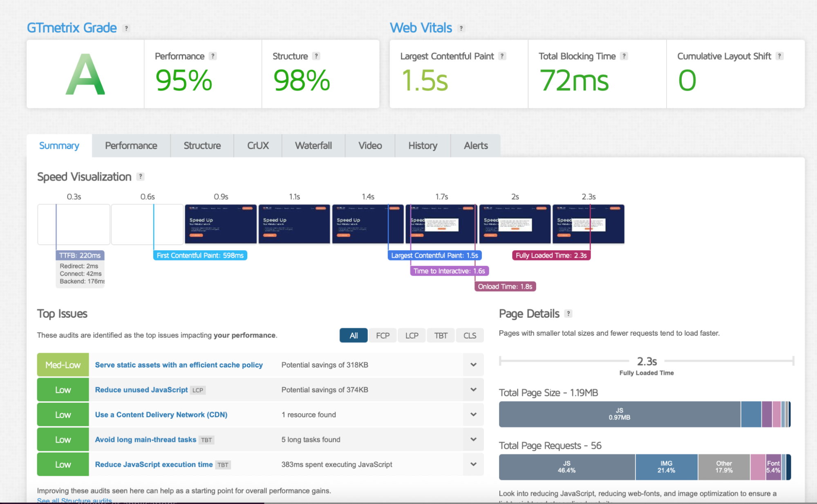Viewport: 817px width, 504px height.
Task: Filter top issues by TBT
Action: 441,335
